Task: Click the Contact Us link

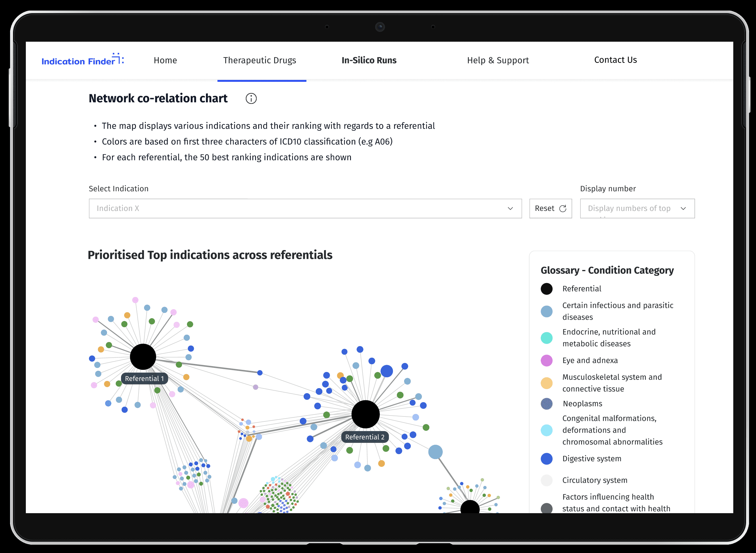Action: click(x=615, y=60)
